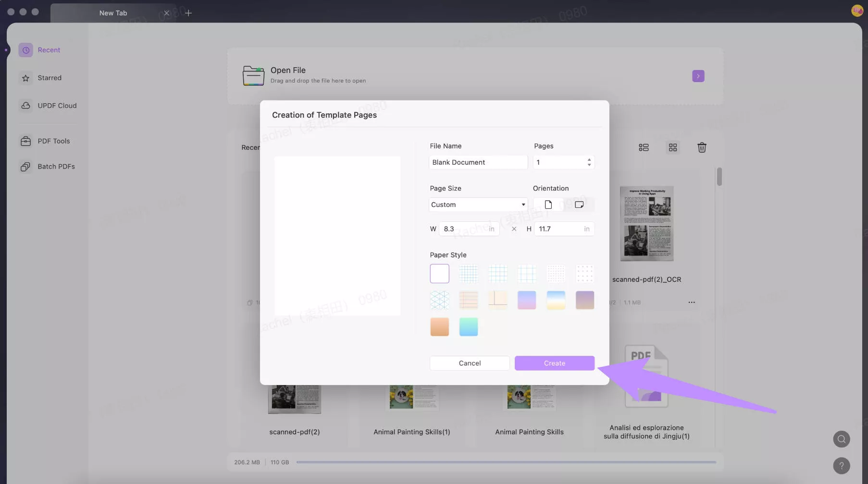Choose the medium-grid paper style
This screenshot has width=868, height=484.
[497, 274]
